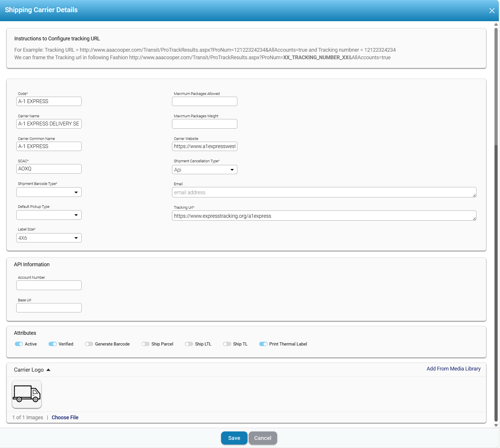Screen dimensions: 500x448
Task: Enable the Ship Parcel switch
Action: point(145,344)
